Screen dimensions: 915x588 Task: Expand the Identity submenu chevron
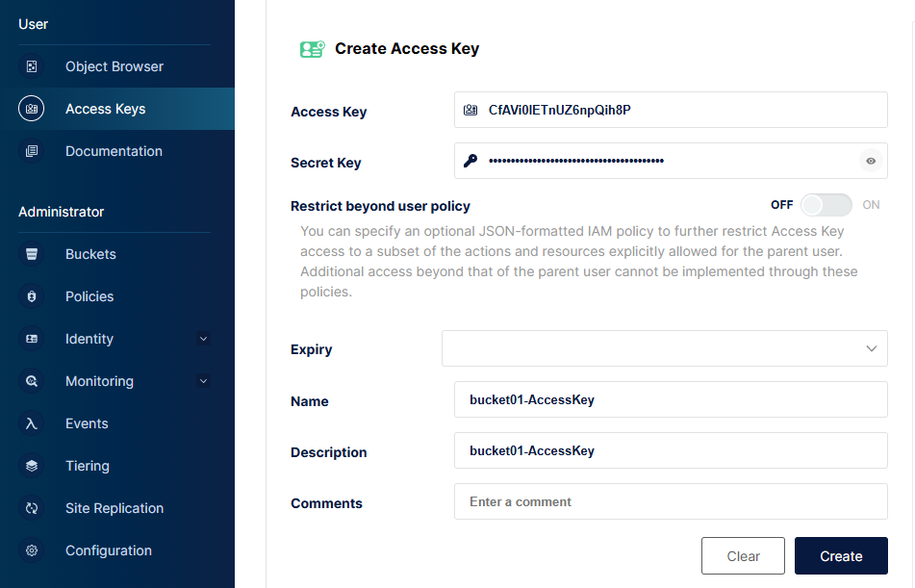[x=203, y=339]
